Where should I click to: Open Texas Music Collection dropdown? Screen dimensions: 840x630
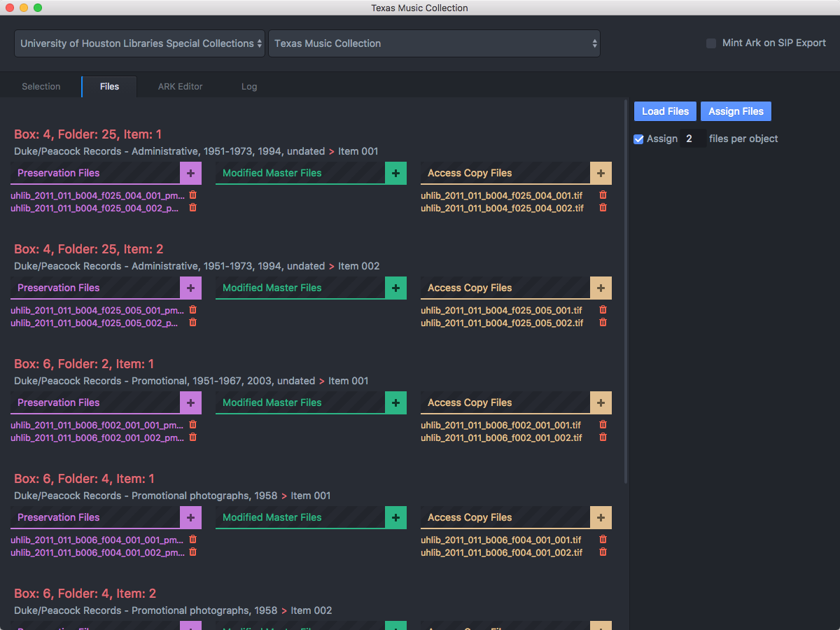tap(434, 43)
